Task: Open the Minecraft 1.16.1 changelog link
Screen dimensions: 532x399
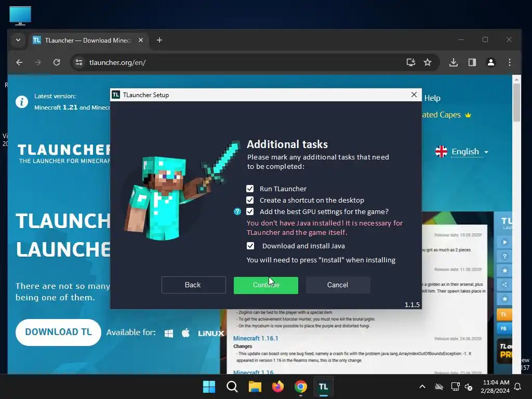Action: coord(256,338)
